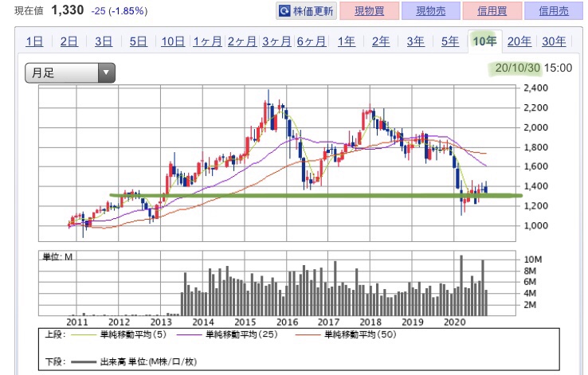Click the 月足 dropdown arrow

point(106,72)
